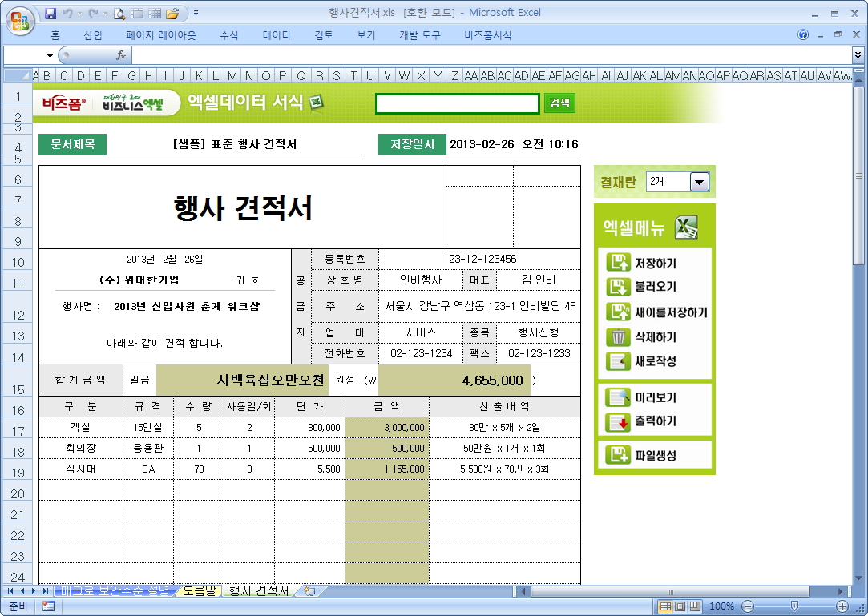Click the 새이름저장하기 button
This screenshot has height=616, width=868.
click(x=656, y=312)
